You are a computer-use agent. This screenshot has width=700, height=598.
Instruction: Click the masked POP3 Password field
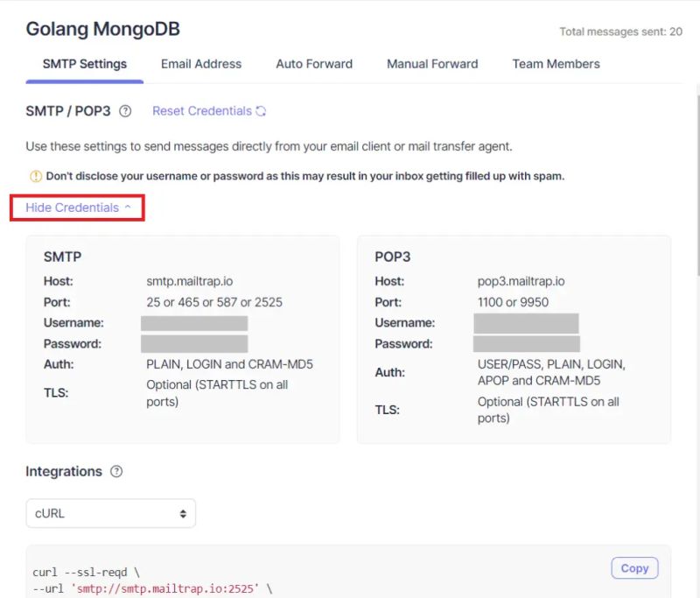pyautogui.click(x=527, y=344)
